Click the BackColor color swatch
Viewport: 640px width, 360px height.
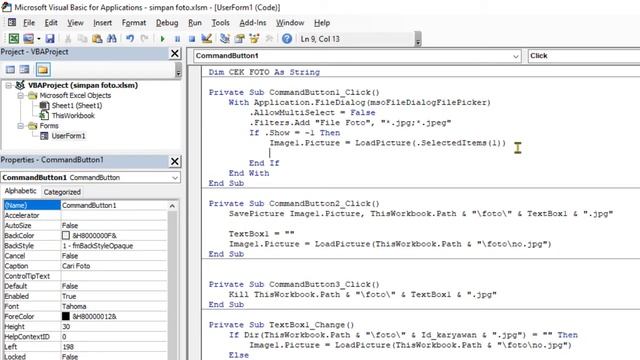pyautogui.click(x=66, y=236)
